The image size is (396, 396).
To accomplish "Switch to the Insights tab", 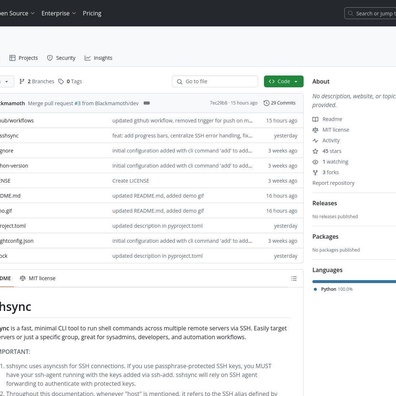I will coord(98,58).
